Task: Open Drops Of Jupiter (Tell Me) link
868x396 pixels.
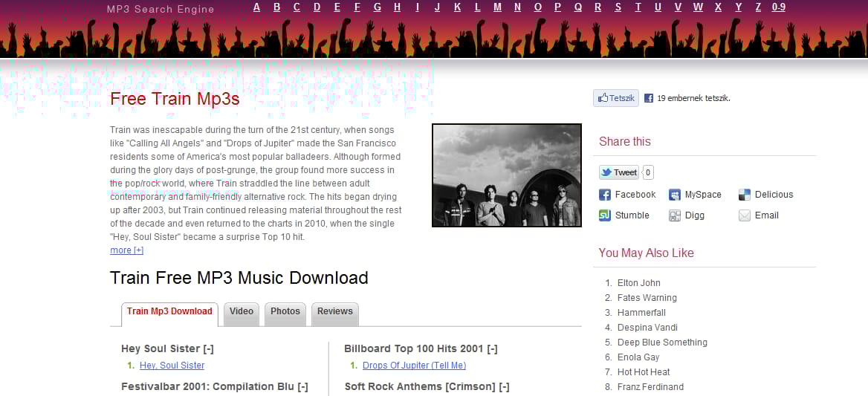Action: point(414,366)
